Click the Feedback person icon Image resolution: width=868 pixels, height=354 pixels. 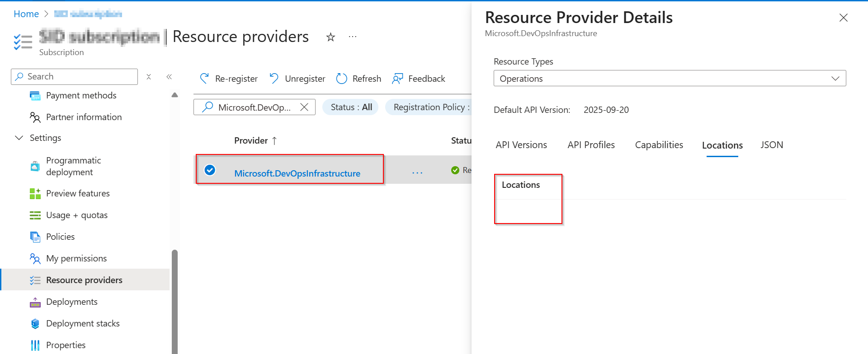(397, 79)
